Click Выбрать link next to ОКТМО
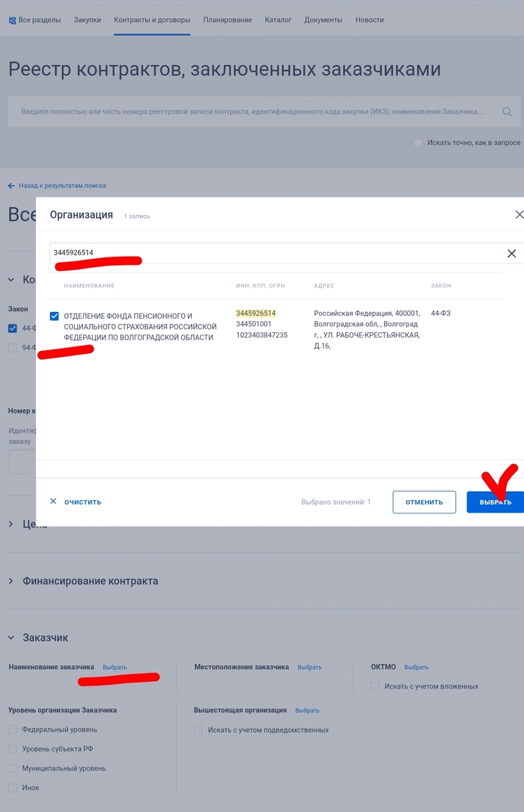524x812 pixels. [416, 668]
